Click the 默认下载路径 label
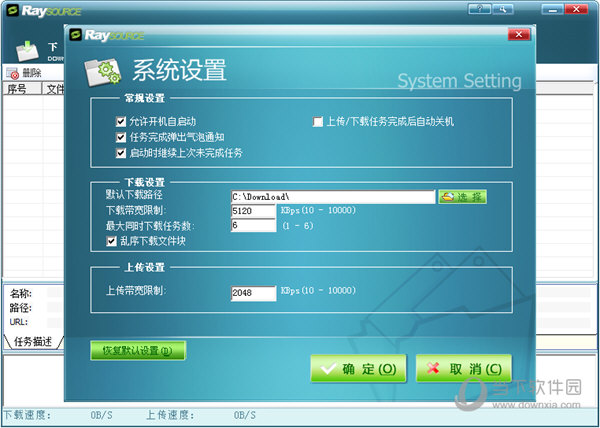Viewport: 600px width, 428px height. 134,195
